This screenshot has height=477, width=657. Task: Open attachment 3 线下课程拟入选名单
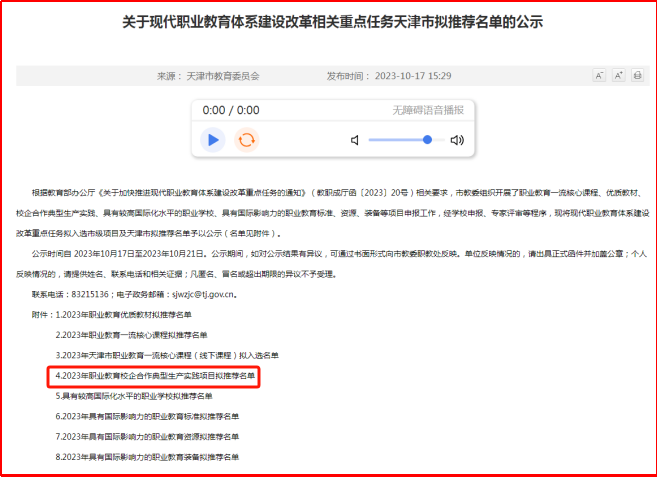pyautogui.click(x=167, y=355)
